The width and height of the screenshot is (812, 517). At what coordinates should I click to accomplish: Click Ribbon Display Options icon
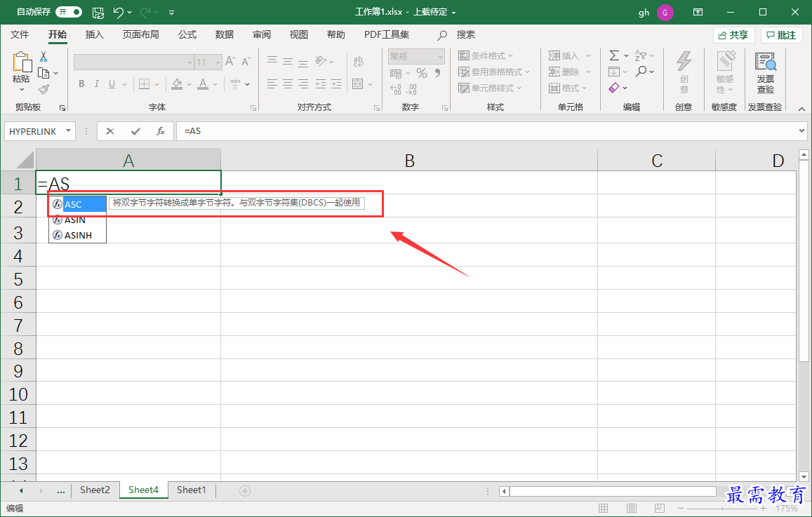pos(698,12)
